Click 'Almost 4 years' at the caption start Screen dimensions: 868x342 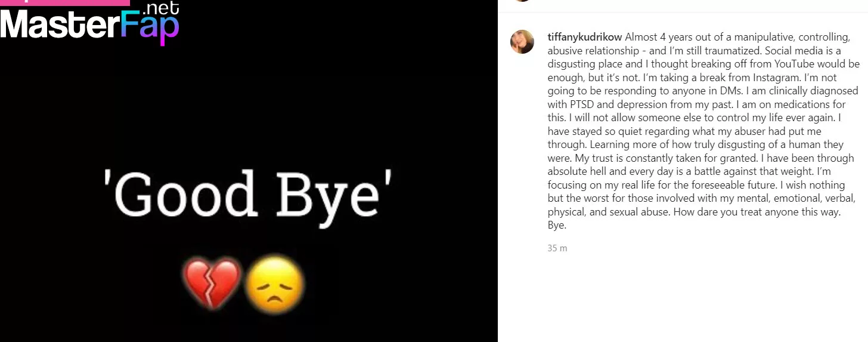tap(655, 37)
